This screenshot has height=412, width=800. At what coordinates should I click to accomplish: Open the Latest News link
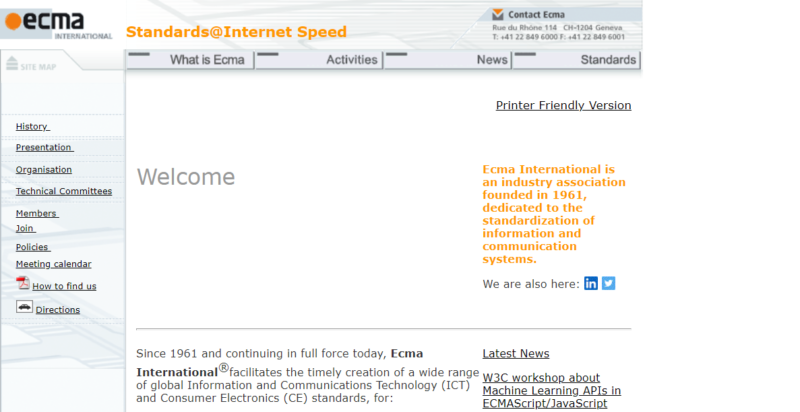coord(516,353)
